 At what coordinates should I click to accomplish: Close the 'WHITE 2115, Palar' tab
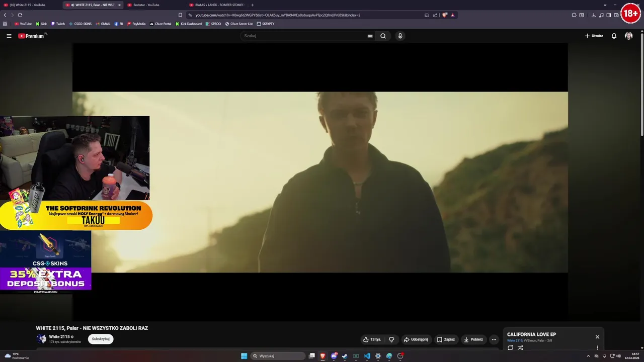click(119, 5)
